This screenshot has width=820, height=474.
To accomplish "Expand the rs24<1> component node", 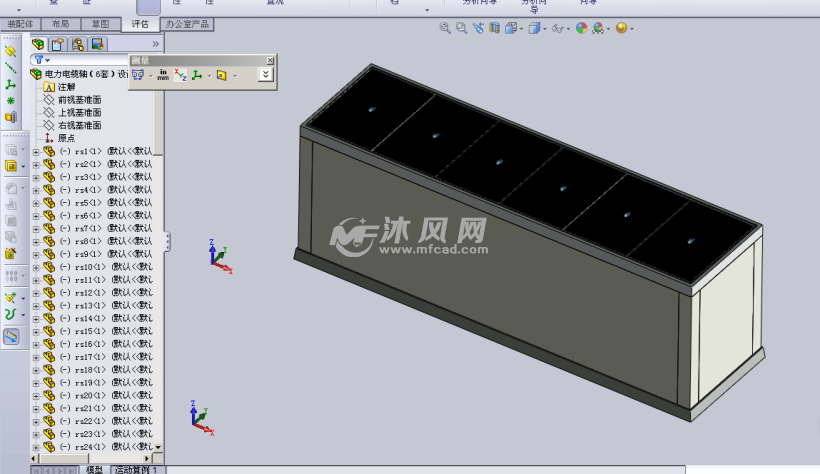I will tap(36, 447).
